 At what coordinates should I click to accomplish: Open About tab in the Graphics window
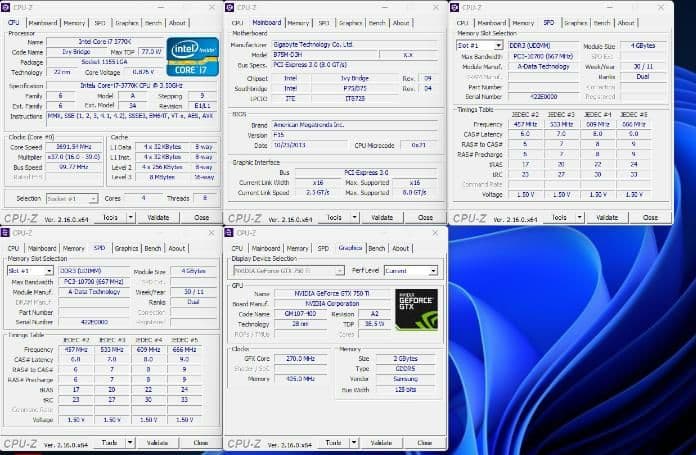tap(400, 248)
